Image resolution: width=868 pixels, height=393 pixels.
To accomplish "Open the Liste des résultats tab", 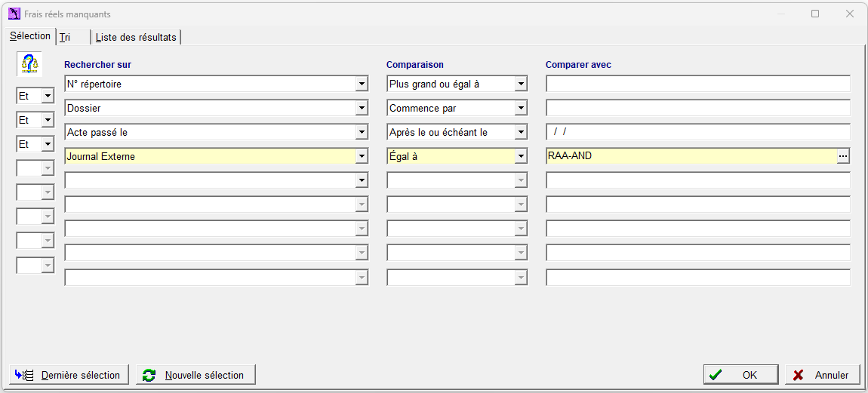I will (x=136, y=38).
